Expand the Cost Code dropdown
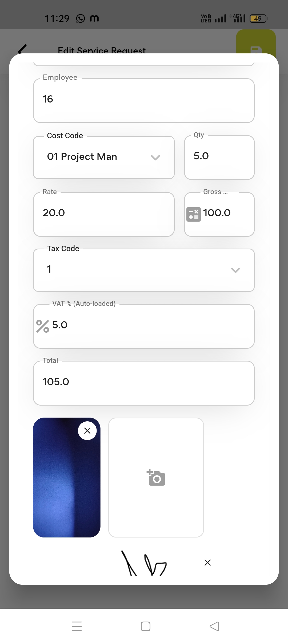 (x=155, y=157)
